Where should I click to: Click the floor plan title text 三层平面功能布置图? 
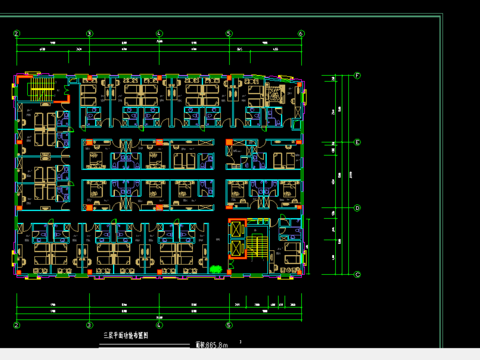coord(126,335)
